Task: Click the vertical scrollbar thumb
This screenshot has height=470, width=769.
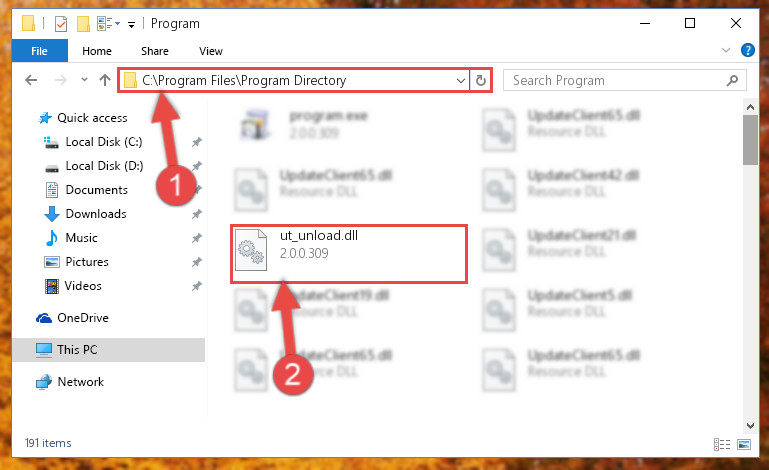Action: 750,140
